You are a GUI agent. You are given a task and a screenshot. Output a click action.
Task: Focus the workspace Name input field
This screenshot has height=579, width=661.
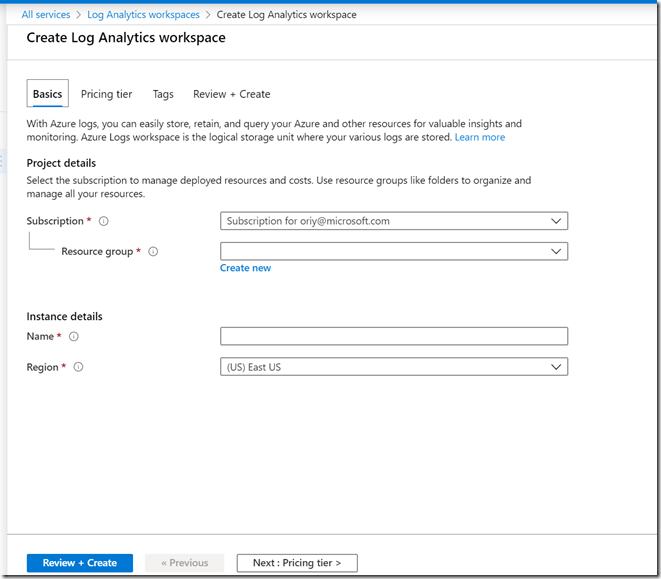click(394, 336)
